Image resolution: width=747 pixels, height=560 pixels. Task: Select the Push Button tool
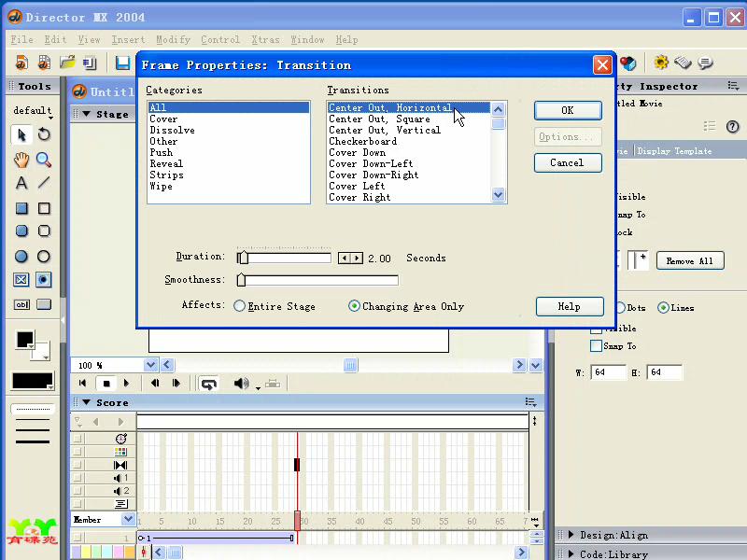(44, 304)
